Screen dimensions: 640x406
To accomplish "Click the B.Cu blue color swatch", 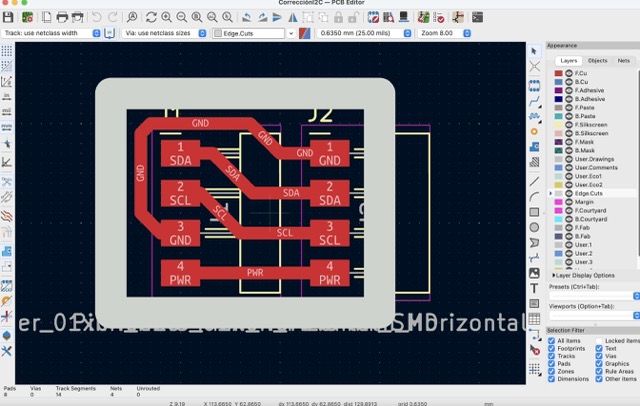I will (x=558, y=82).
